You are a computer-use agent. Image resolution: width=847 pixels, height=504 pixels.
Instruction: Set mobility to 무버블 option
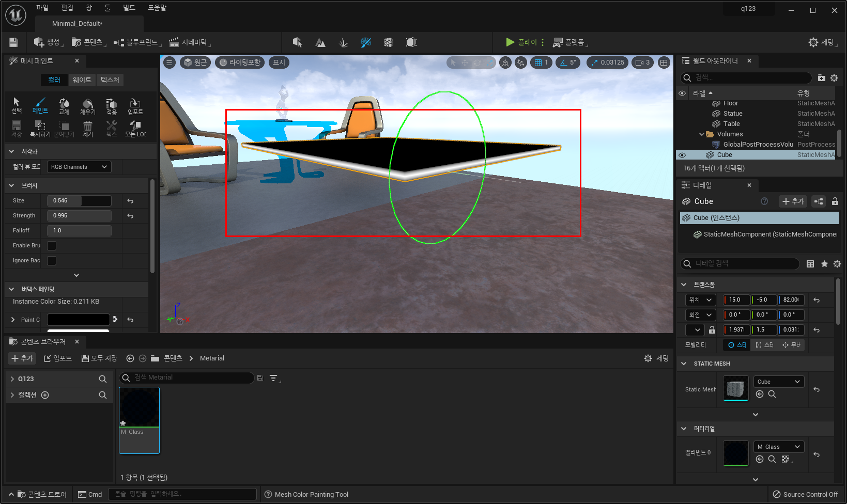point(791,345)
